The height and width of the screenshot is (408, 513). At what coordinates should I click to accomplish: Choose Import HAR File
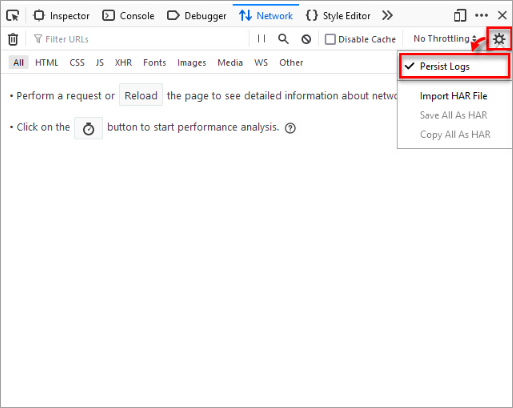453,96
